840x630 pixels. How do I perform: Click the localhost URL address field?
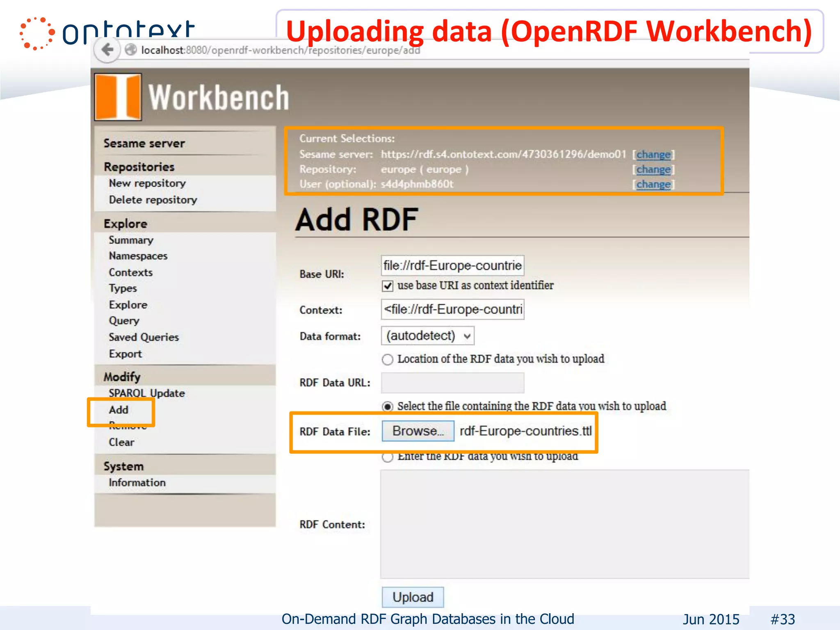coord(281,50)
